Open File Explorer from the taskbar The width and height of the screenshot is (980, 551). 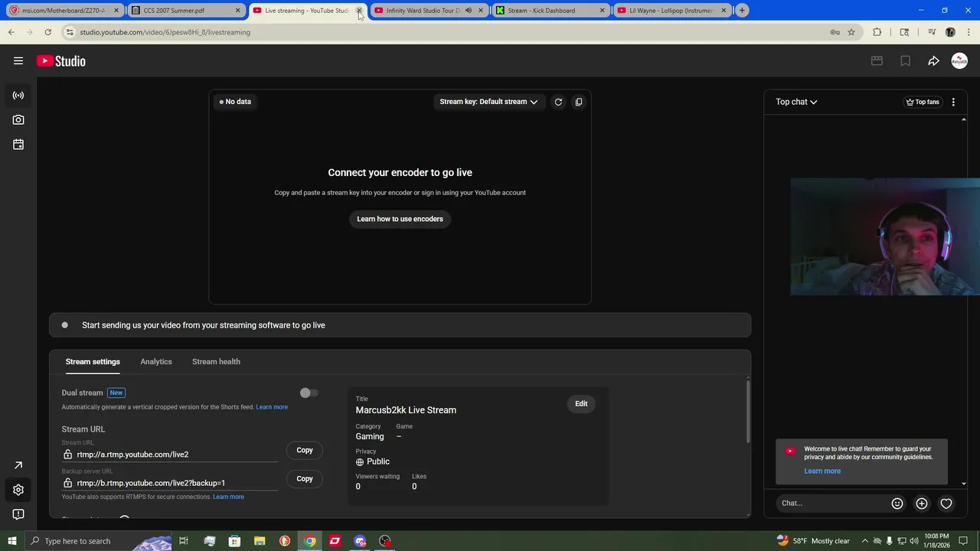pyautogui.click(x=260, y=541)
